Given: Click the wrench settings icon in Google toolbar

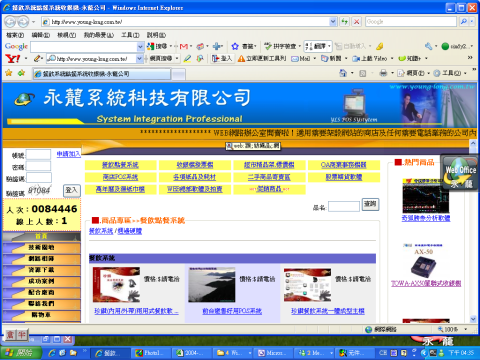Looking at the screenshot, I should coord(428,46).
